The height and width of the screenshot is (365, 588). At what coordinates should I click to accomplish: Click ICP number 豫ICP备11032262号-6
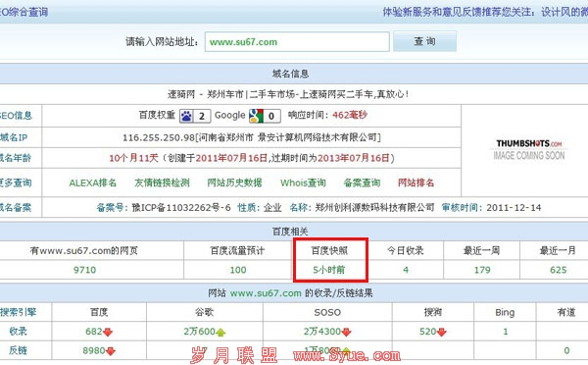pos(181,208)
